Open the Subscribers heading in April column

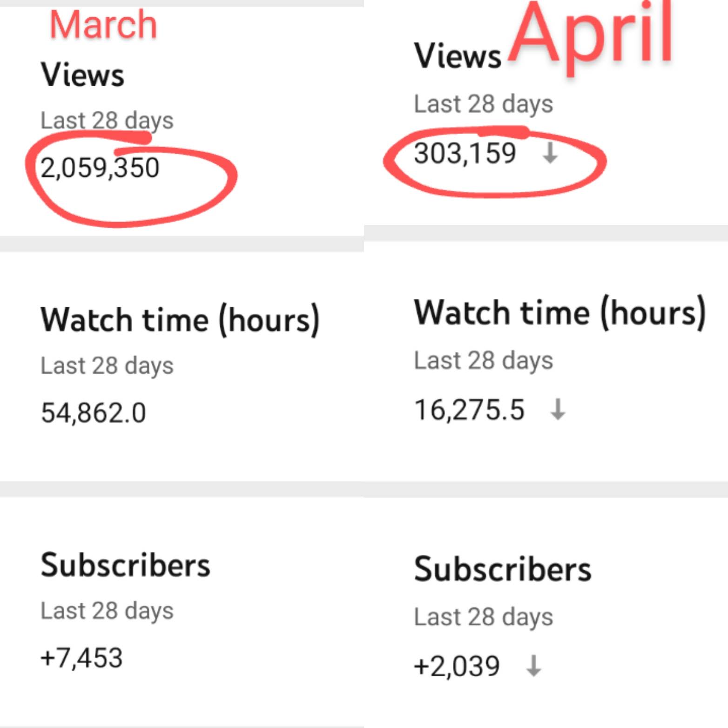(x=503, y=569)
